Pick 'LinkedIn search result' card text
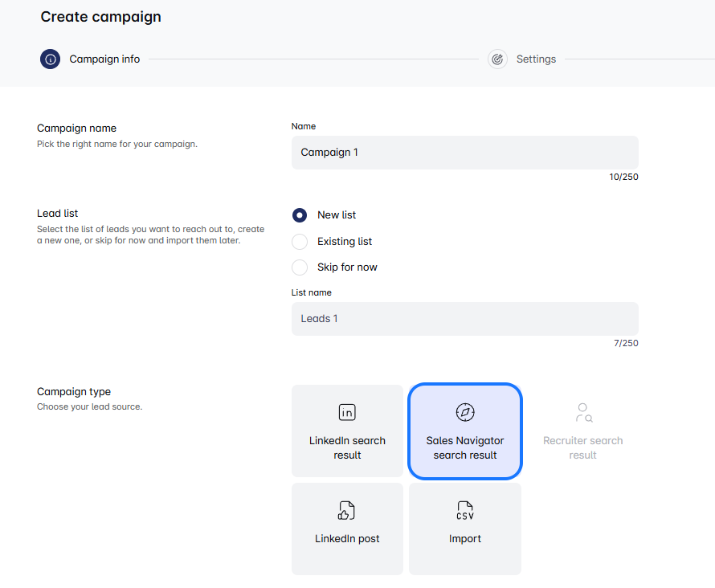Screen dimensions: 715x588 click(347, 447)
